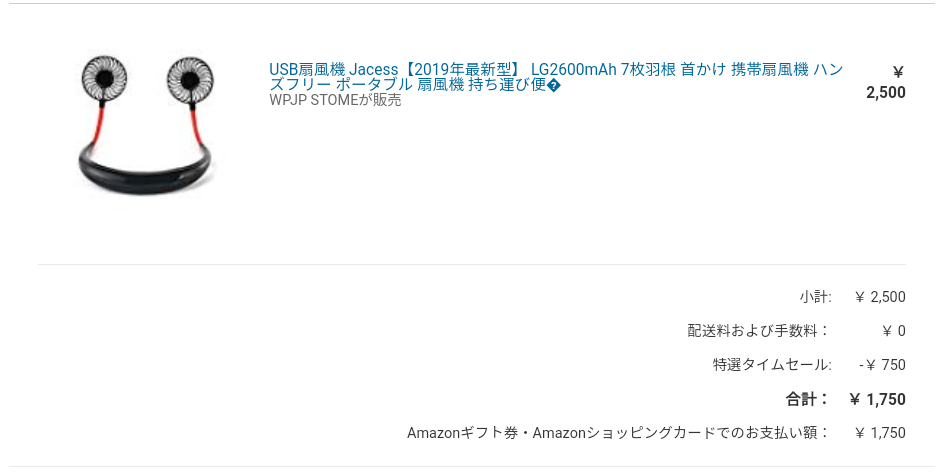Click the ¥ 2,500 subtotal amount
This screenshot has width=941, height=474.
[x=880, y=297]
